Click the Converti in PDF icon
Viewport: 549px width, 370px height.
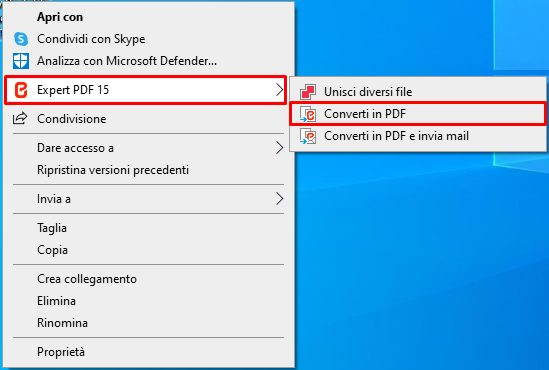(308, 114)
